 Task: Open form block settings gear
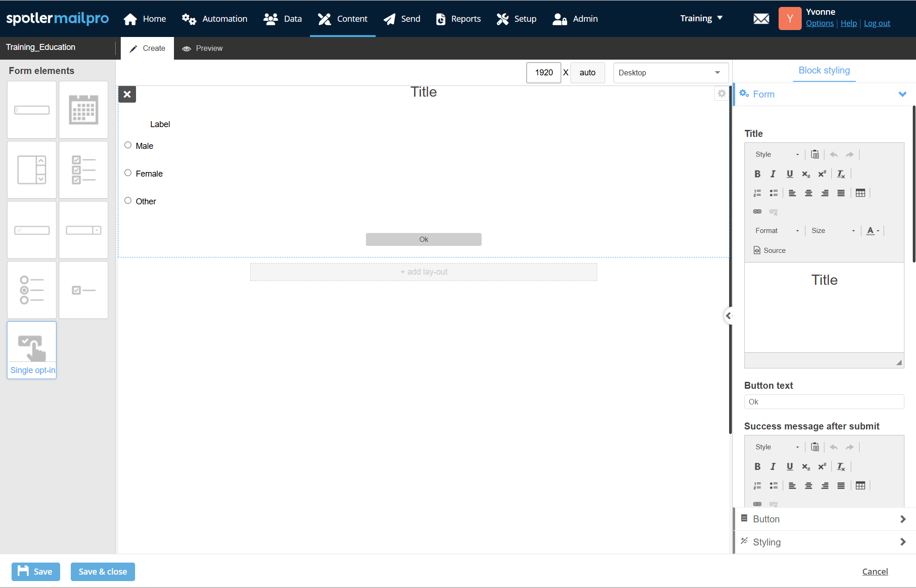click(x=722, y=93)
